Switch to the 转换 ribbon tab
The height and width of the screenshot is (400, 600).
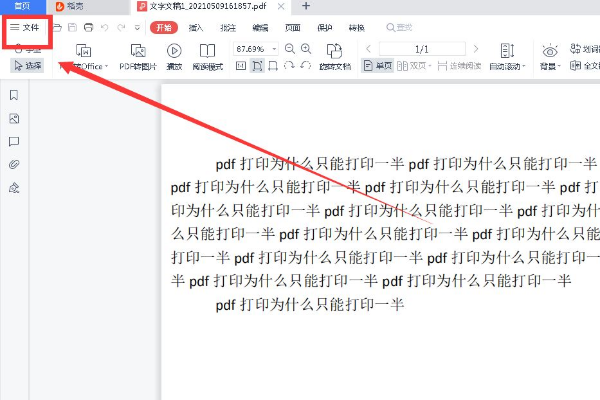[x=357, y=28]
